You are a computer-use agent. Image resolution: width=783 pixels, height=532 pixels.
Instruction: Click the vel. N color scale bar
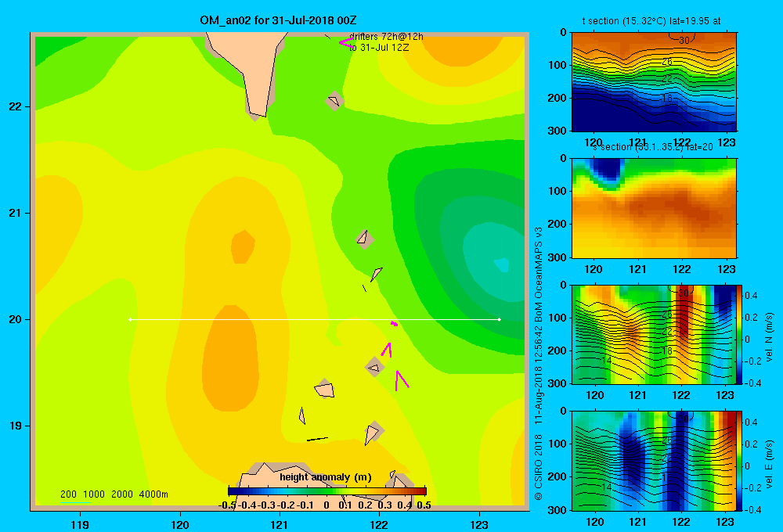[739, 334]
